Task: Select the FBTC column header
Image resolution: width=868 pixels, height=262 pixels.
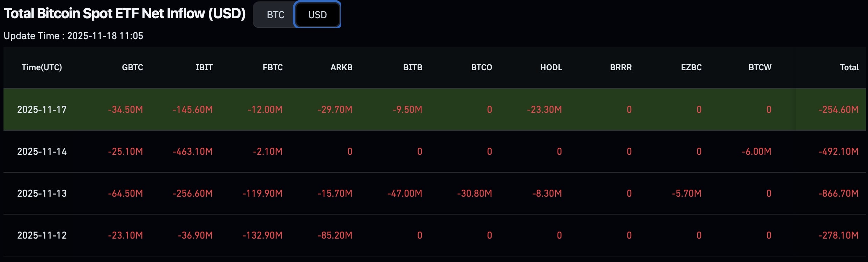Action: pyautogui.click(x=272, y=67)
